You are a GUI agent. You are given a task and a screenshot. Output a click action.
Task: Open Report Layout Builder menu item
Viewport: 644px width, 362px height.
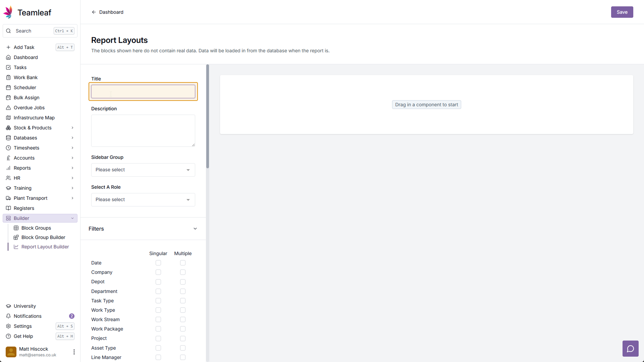pyautogui.click(x=45, y=247)
